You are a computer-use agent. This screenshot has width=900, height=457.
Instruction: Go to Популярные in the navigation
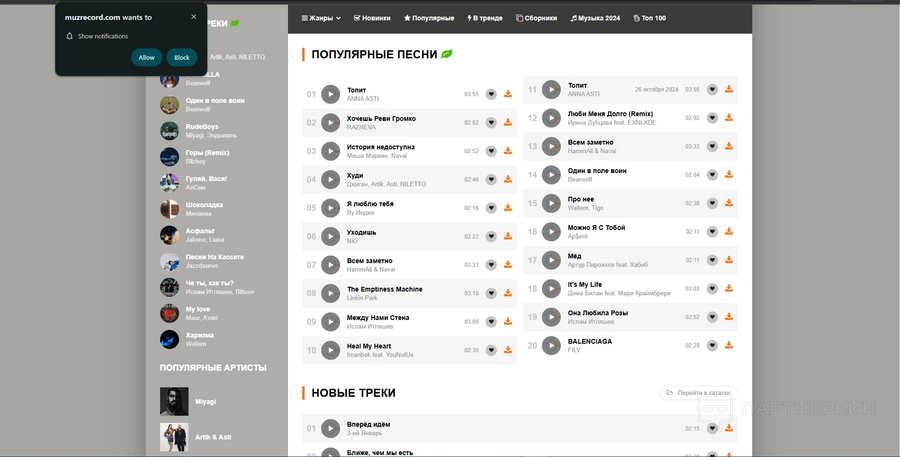coord(429,18)
